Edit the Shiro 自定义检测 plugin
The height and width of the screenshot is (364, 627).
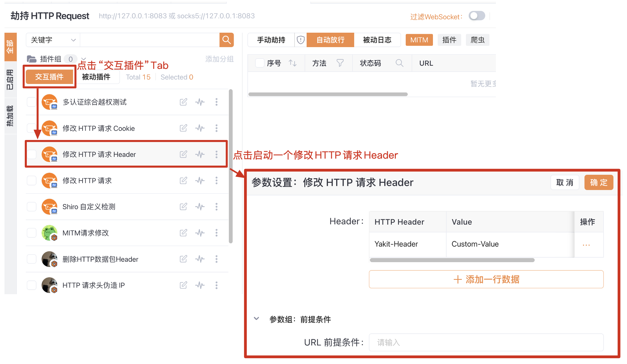pos(183,206)
